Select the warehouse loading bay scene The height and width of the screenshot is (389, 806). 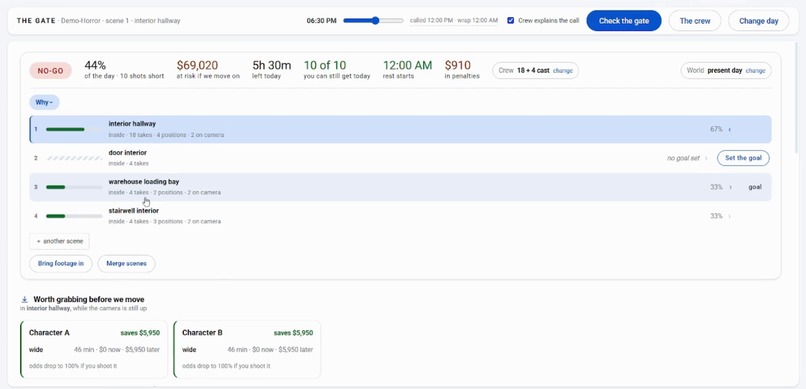[400, 187]
